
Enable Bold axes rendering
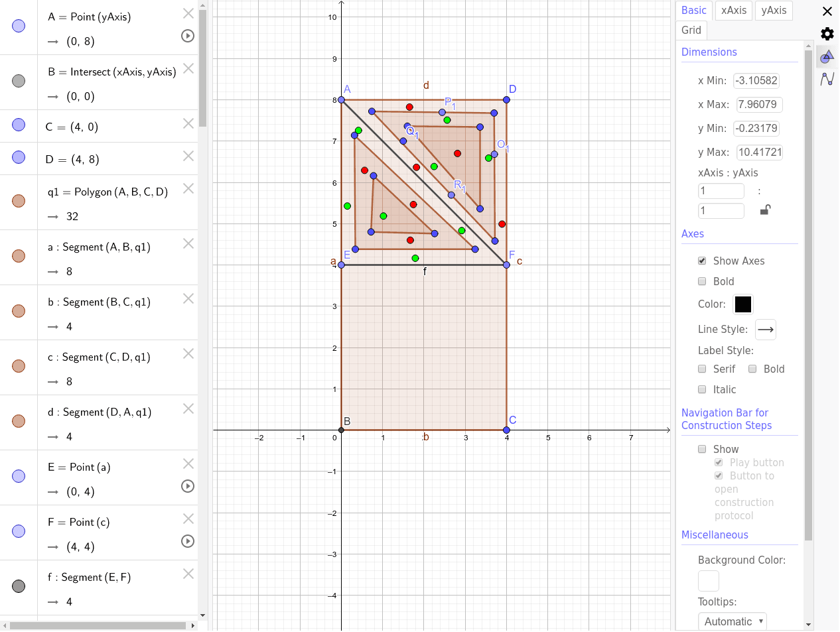(x=702, y=281)
